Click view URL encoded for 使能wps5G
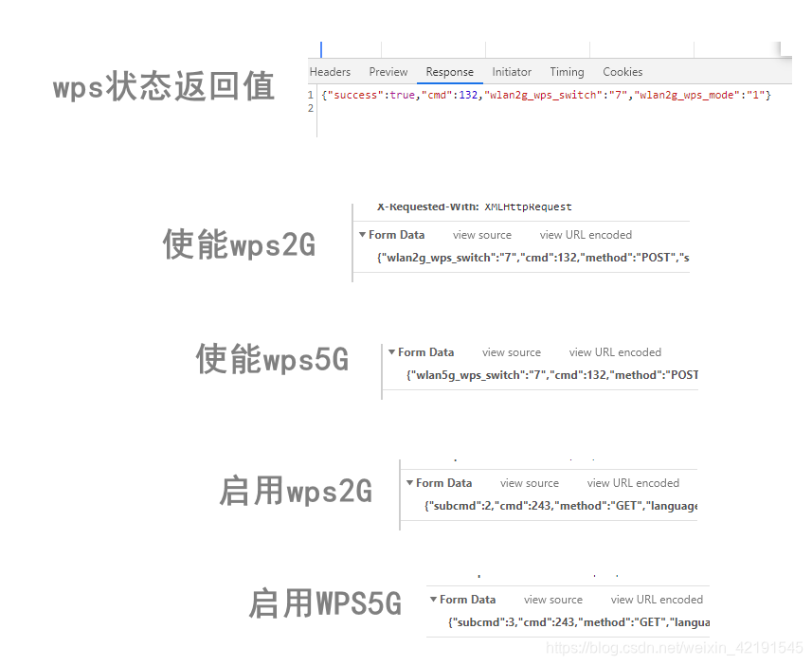 (614, 351)
